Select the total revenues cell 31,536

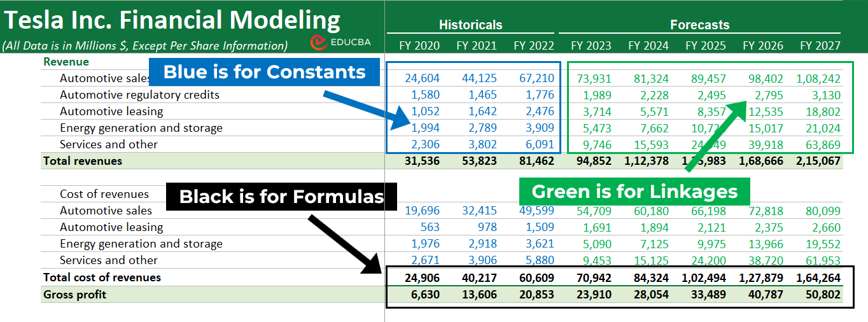422,162
